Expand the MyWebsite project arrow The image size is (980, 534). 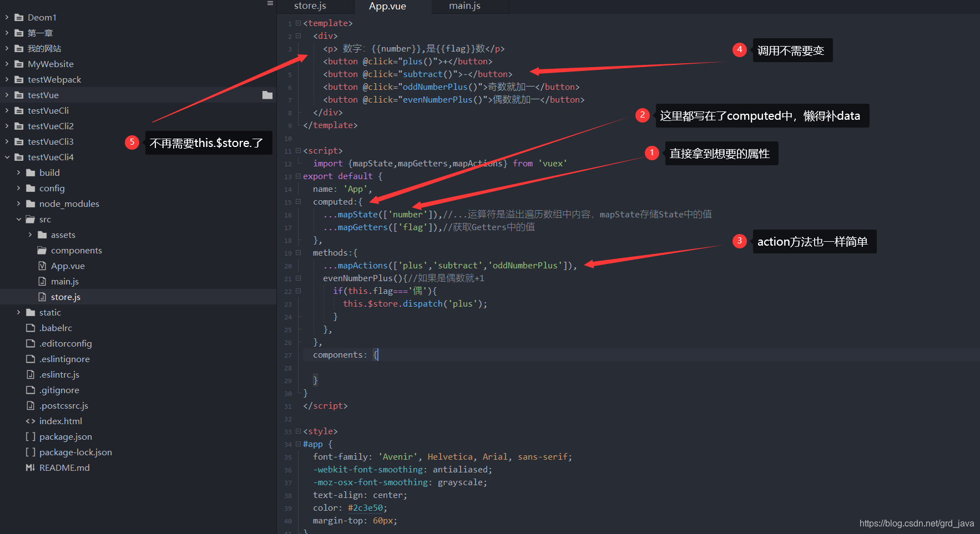pyautogui.click(x=7, y=64)
